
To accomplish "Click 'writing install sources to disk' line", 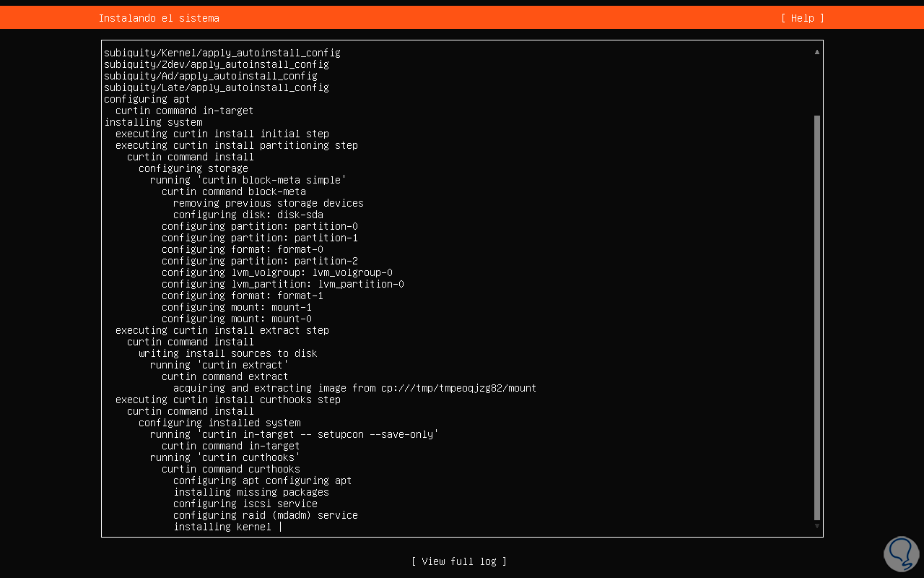I will 227,353.
